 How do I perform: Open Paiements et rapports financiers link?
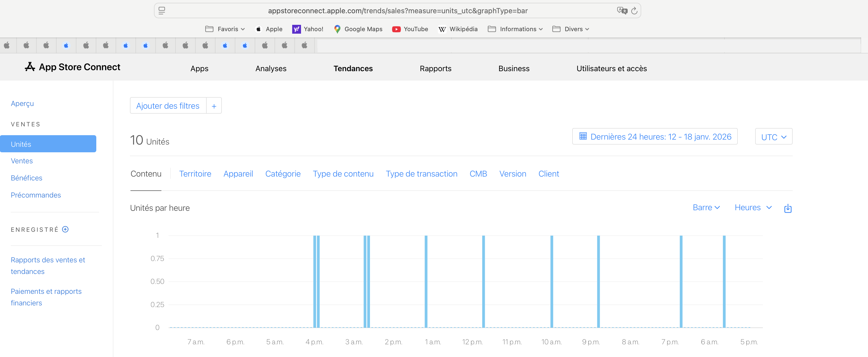(46, 297)
